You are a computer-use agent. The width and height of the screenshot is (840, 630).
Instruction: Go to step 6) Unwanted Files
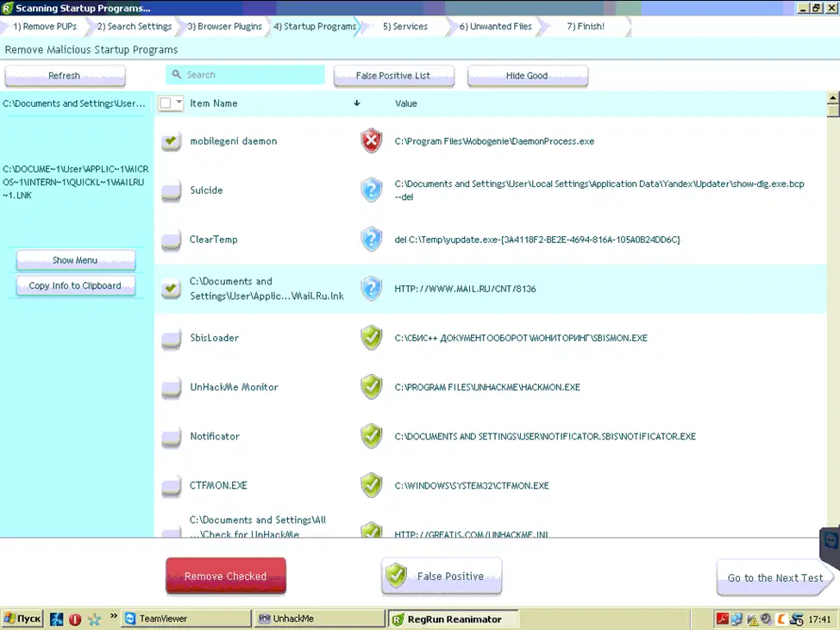coord(496,26)
